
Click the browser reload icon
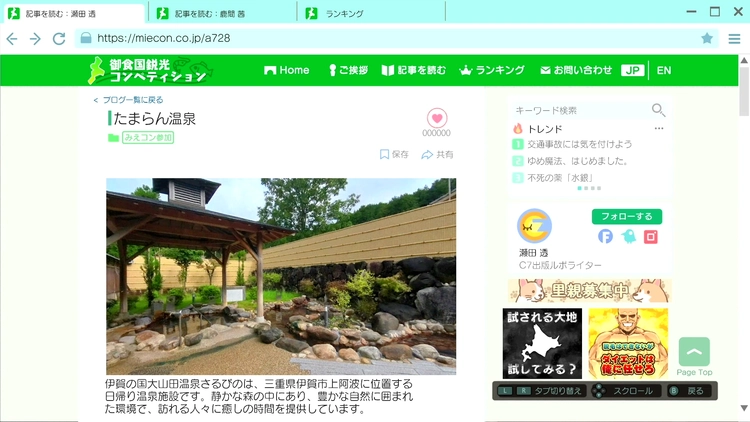pos(59,38)
